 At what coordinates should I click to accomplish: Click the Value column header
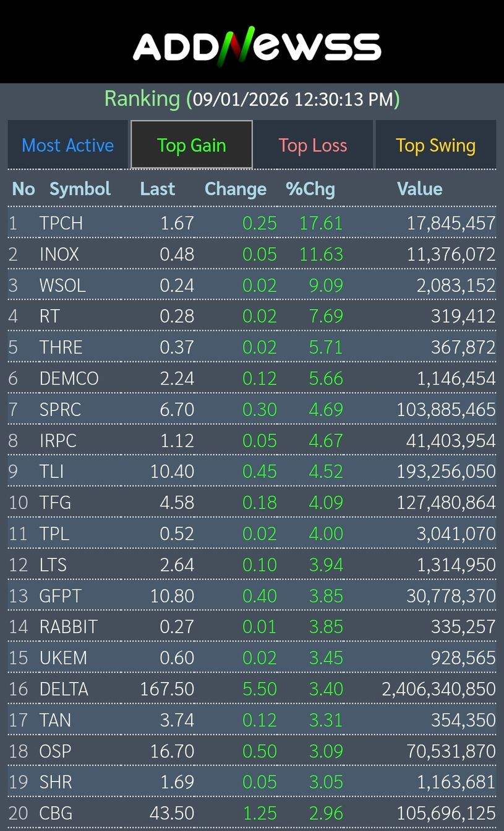pyautogui.click(x=419, y=189)
